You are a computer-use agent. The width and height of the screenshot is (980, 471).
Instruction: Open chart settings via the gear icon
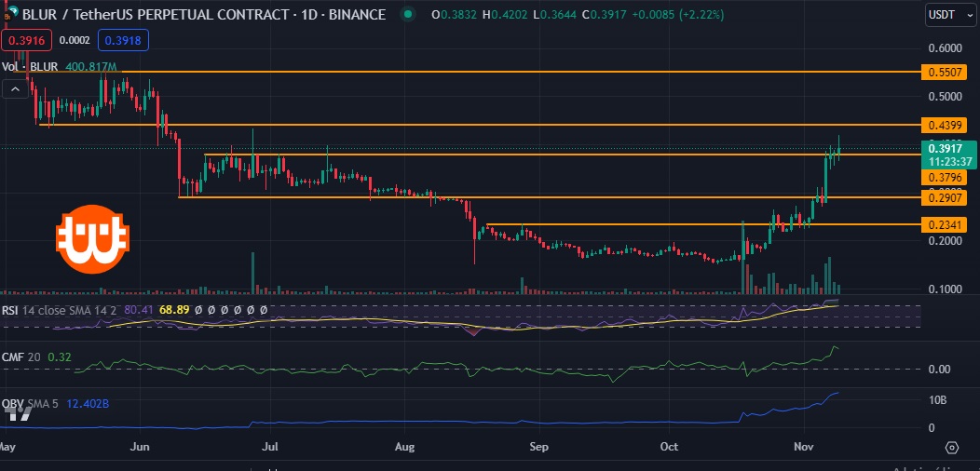point(952,447)
